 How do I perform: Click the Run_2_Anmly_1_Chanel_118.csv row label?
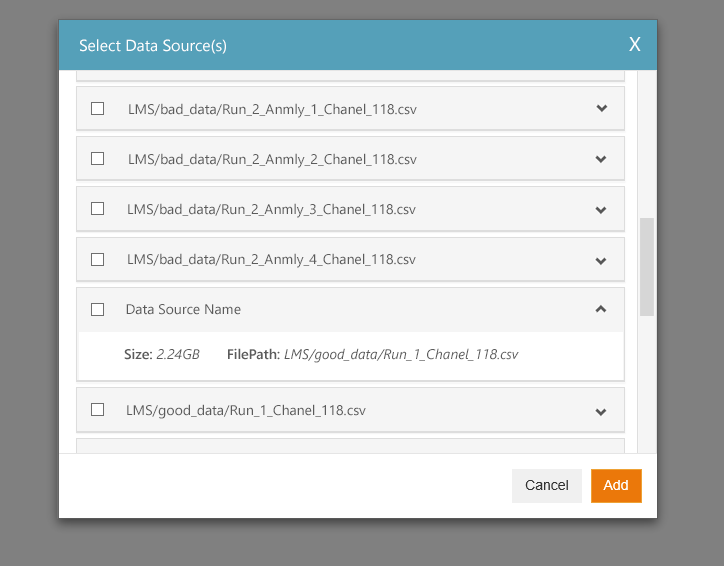272,109
